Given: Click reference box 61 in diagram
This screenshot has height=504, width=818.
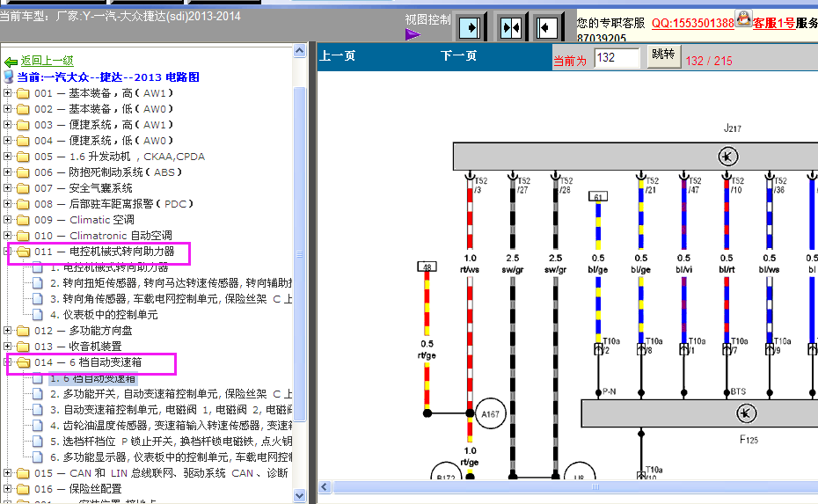Looking at the screenshot, I should [x=598, y=197].
